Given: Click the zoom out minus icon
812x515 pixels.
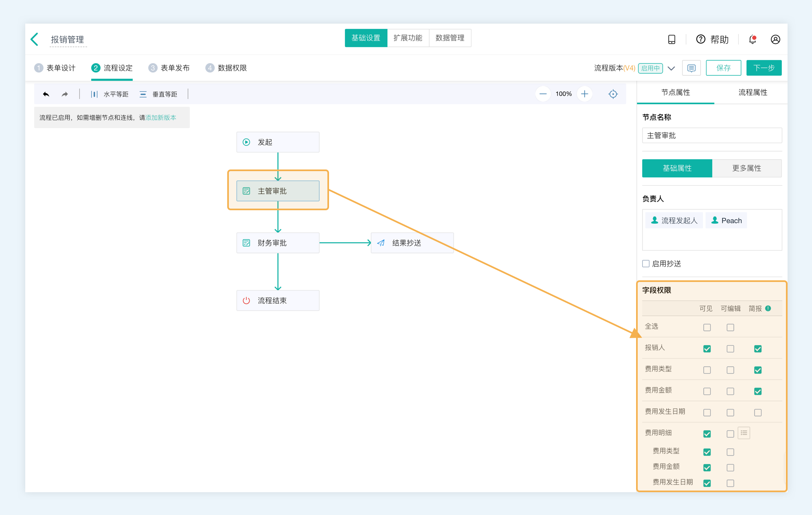Looking at the screenshot, I should [543, 94].
